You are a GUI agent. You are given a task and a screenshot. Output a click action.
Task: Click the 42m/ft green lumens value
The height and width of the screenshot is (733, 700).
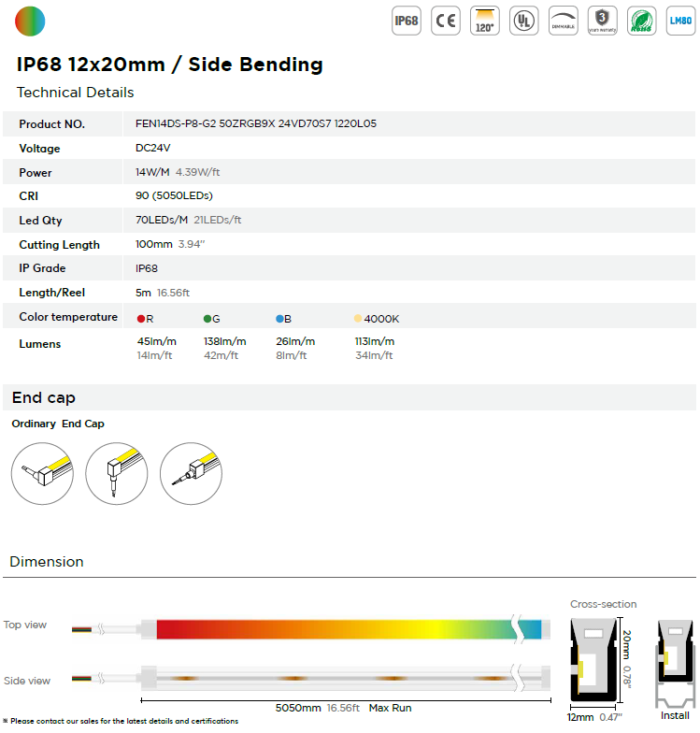(x=221, y=355)
